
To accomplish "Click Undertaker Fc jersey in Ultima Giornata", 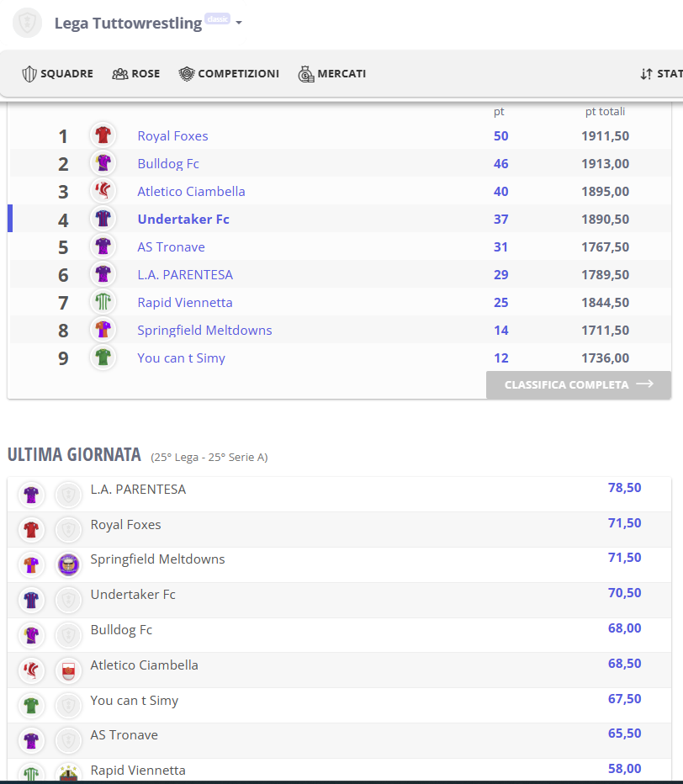I will pyautogui.click(x=31, y=600).
